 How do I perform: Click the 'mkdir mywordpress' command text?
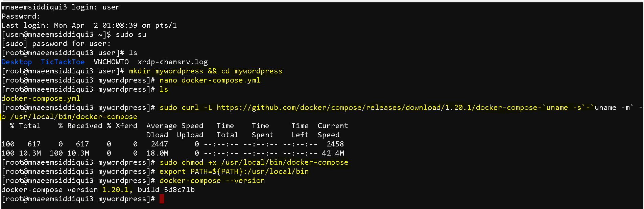(166, 71)
